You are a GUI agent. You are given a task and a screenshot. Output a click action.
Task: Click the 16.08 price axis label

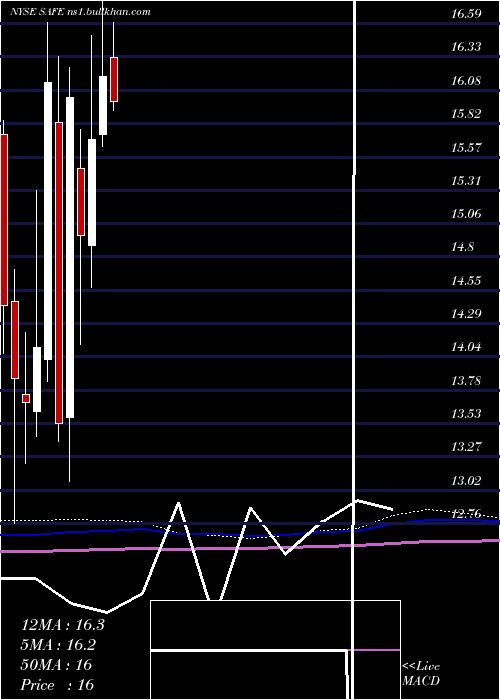(466, 80)
